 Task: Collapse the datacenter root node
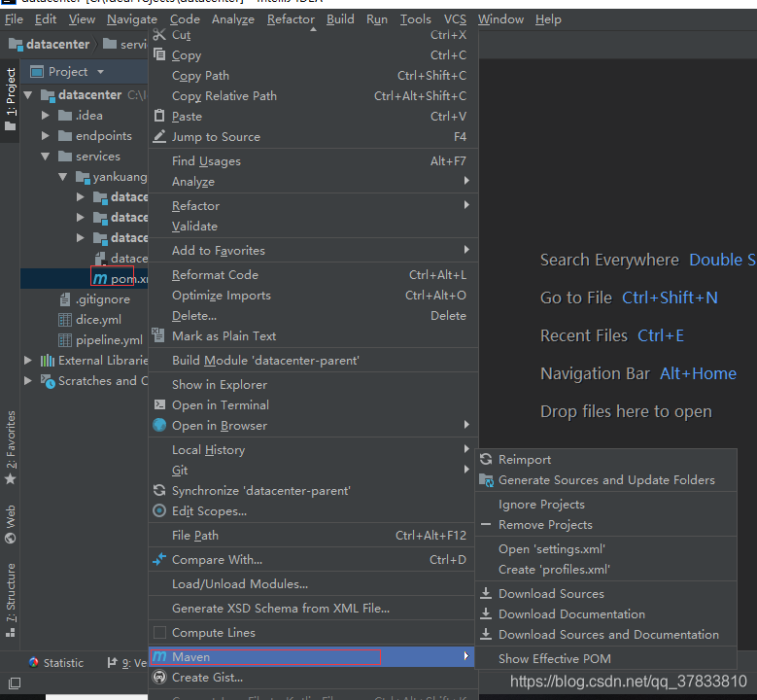click(28, 95)
